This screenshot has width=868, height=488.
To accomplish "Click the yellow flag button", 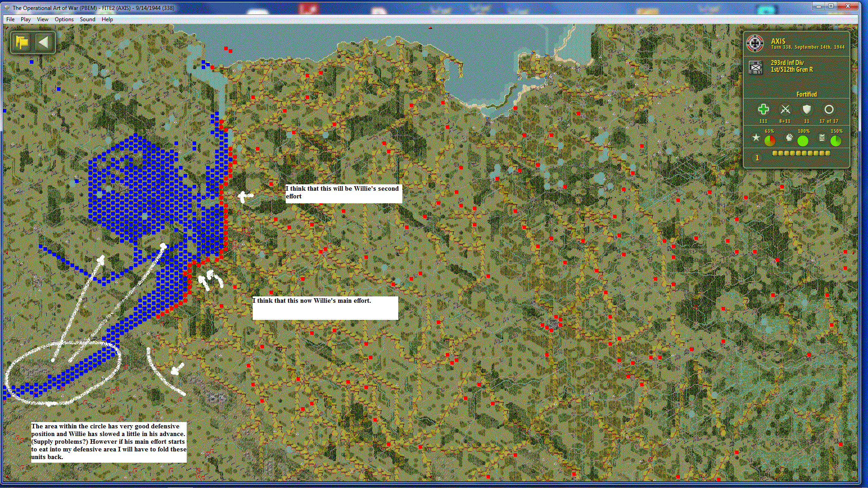I will [22, 42].
